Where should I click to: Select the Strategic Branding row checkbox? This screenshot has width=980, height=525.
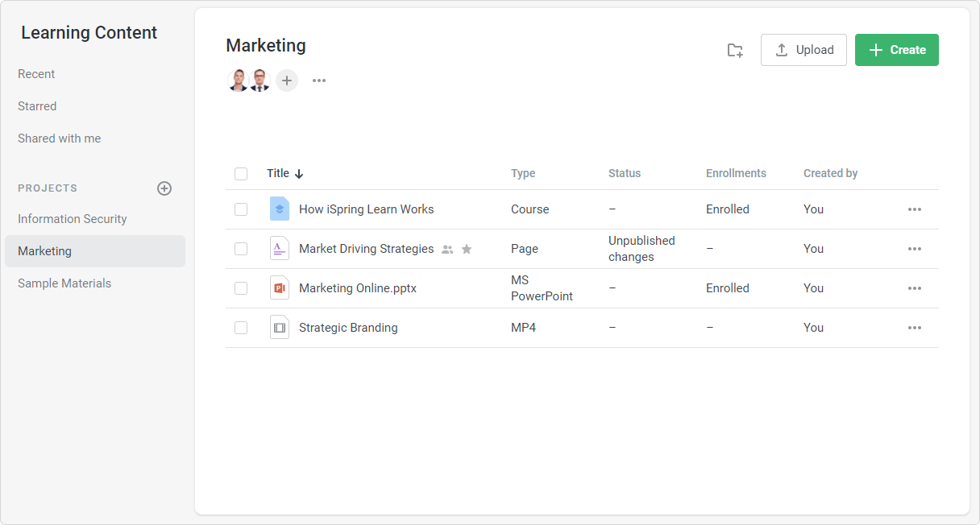click(x=241, y=328)
